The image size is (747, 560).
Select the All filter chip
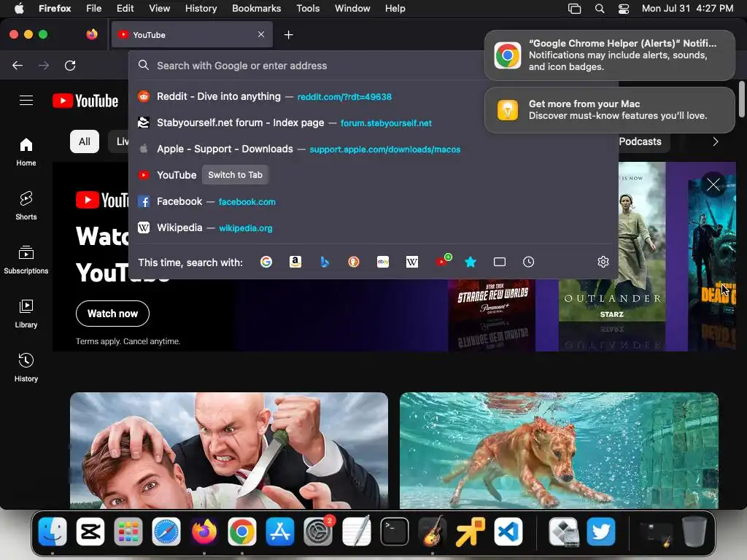coord(85,141)
